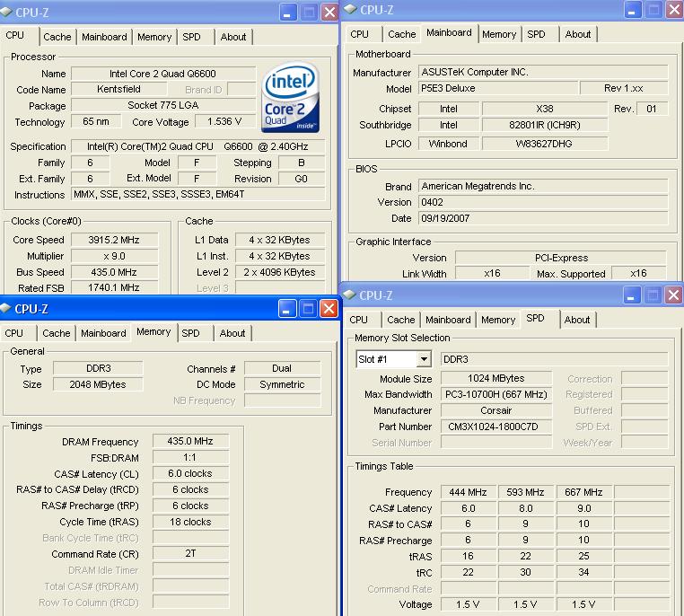This screenshot has width=684, height=616.
Task: Click the 3915.2 MHz core speed value
Action: [114, 240]
